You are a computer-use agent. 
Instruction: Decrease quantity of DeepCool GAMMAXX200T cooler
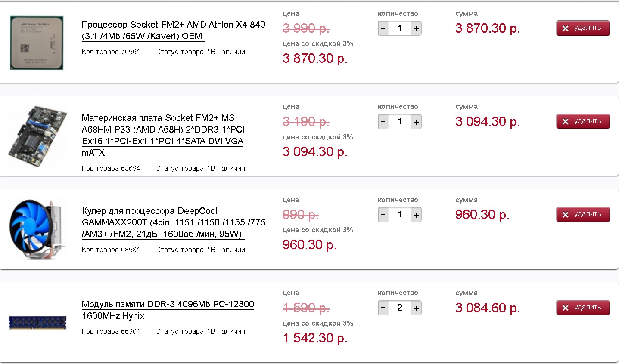[x=383, y=215]
